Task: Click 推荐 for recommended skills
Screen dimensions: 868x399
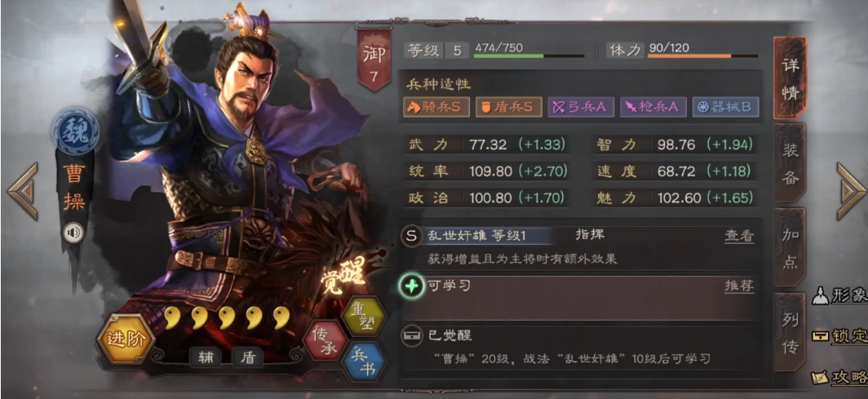Action: (x=739, y=286)
